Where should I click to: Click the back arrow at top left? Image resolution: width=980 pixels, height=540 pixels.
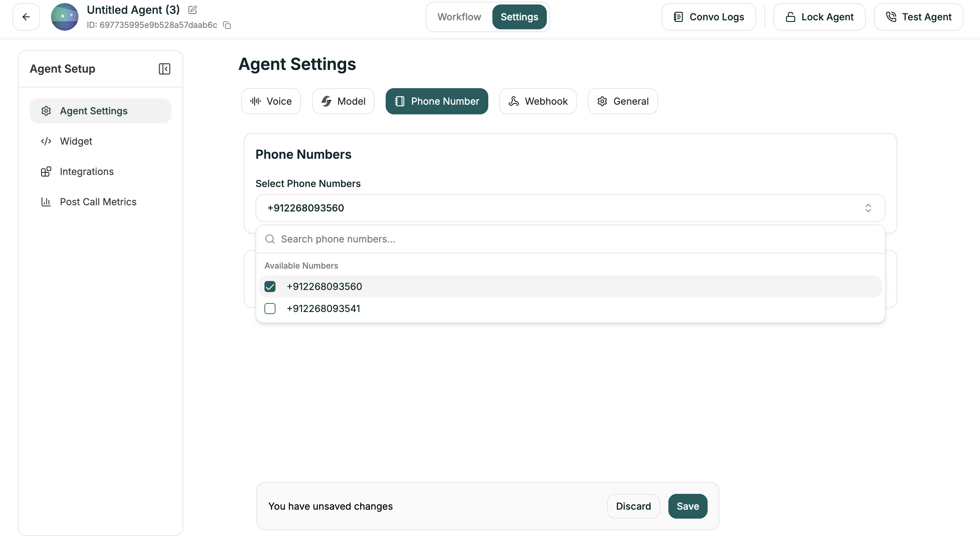click(x=26, y=17)
